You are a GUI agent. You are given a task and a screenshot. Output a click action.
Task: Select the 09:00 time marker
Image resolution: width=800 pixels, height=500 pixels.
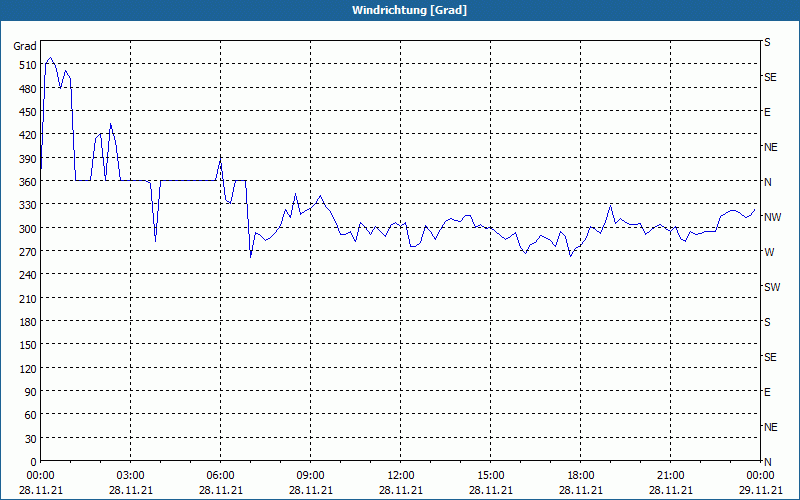tap(311, 475)
